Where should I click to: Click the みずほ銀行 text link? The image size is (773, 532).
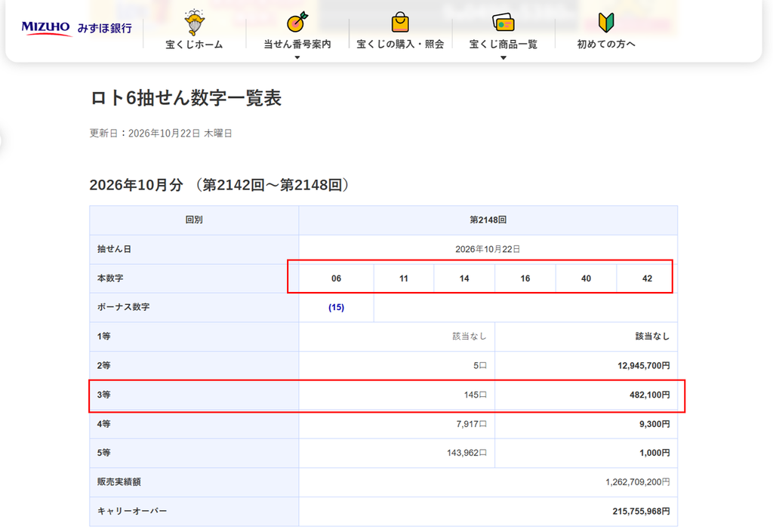(x=105, y=29)
